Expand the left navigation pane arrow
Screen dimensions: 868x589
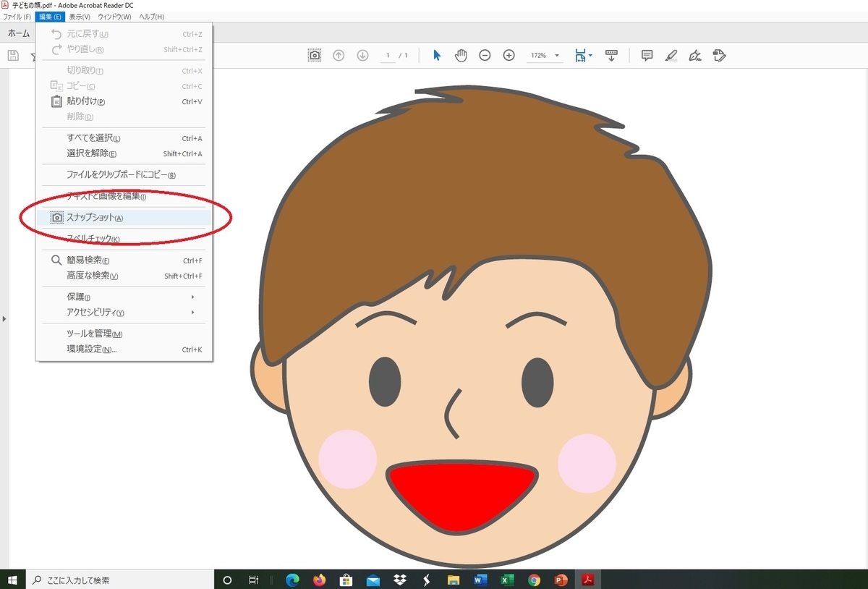(4, 318)
